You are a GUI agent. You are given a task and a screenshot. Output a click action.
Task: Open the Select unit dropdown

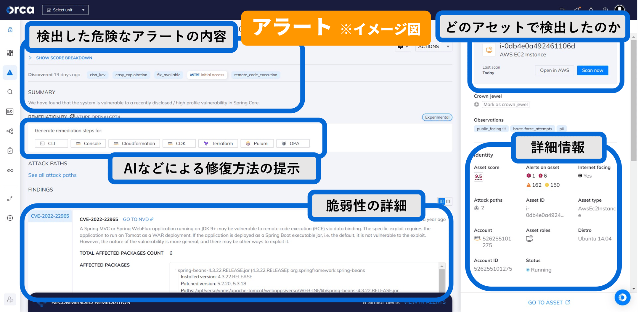coord(65,10)
